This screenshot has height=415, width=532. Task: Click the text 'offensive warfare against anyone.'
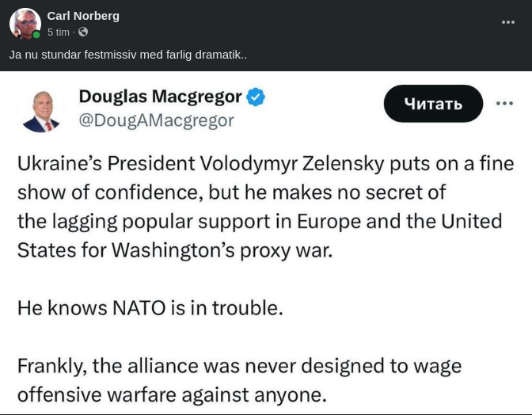(x=171, y=394)
